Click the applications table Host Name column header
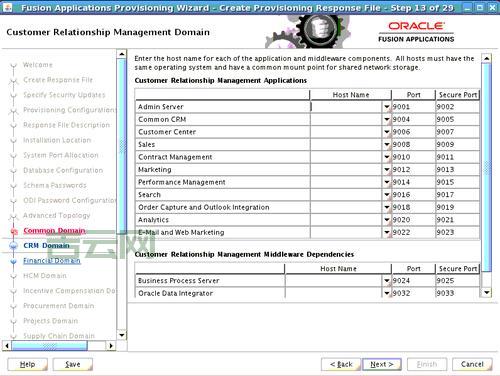The height and width of the screenshot is (376, 500). point(350,95)
